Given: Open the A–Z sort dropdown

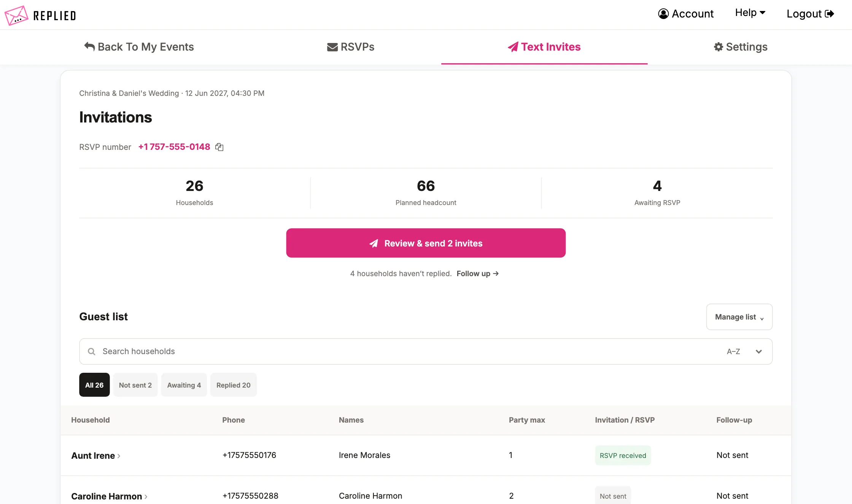Looking at the screenshot, I should pyautogui.click(x=744, y=351).
